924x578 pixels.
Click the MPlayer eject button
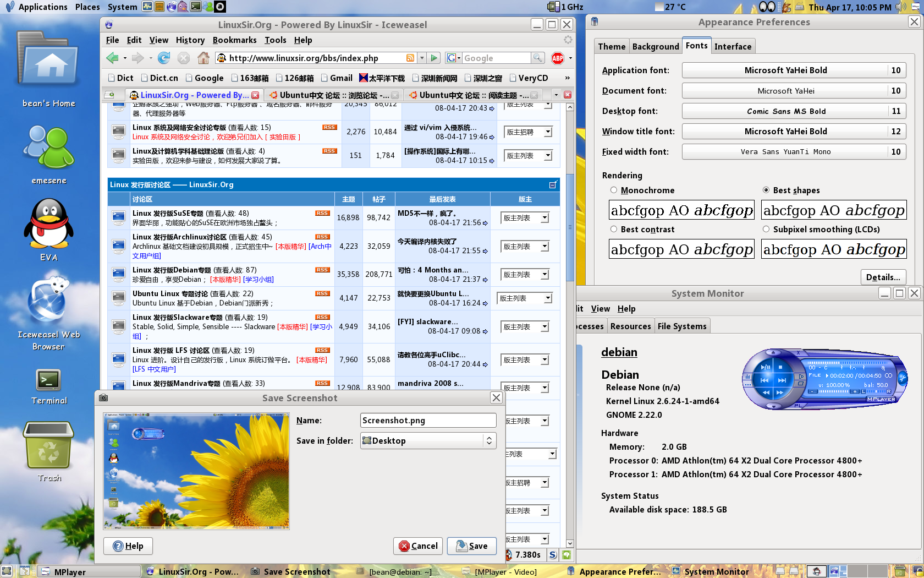coord(773,352)
